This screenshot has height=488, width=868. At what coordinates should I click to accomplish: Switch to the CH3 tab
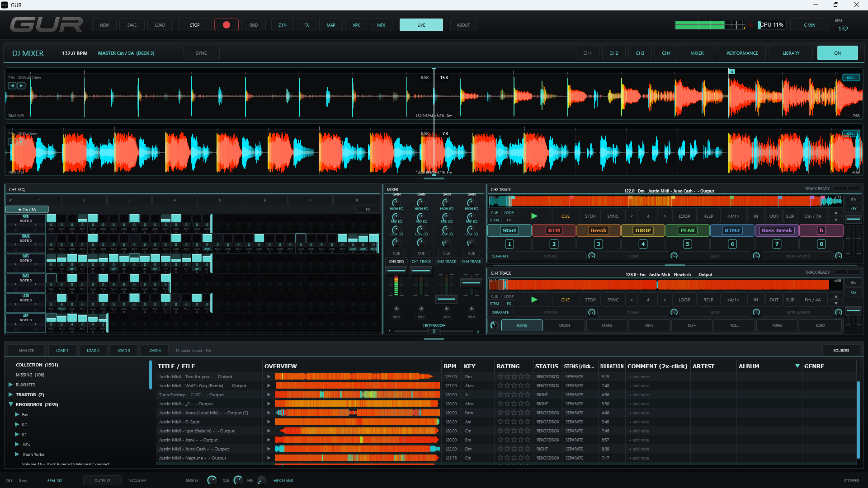[x=640, y=53]
